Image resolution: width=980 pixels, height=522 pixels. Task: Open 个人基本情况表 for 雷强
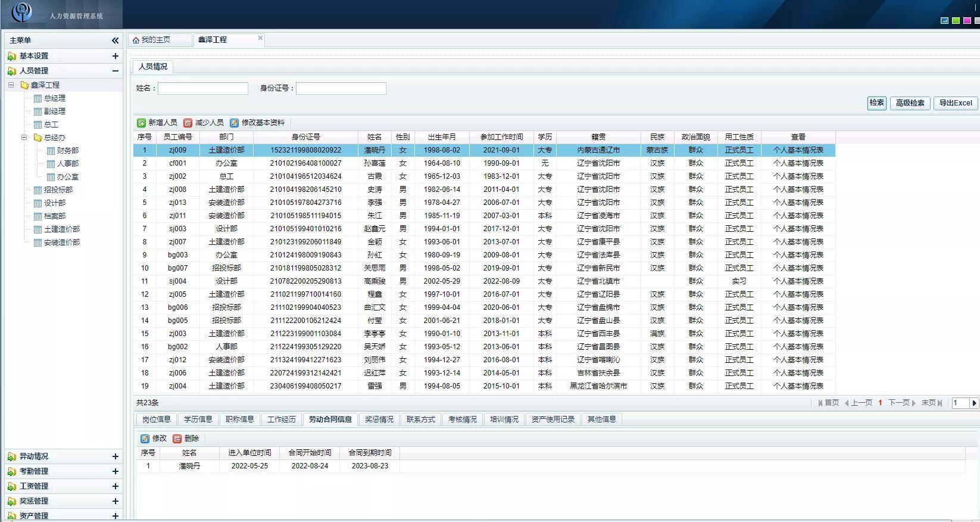click(x=798, y=386)
